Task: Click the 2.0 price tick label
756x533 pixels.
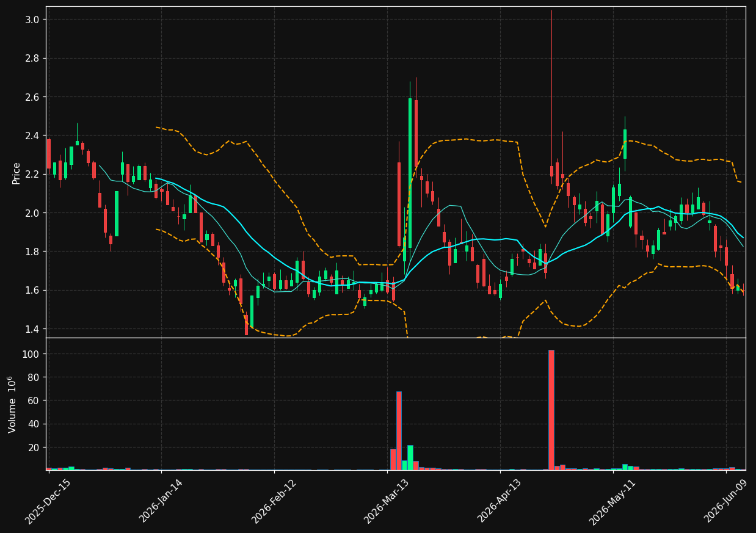Action: point(32,213)
